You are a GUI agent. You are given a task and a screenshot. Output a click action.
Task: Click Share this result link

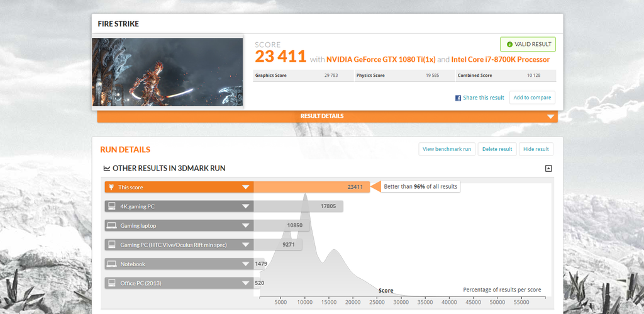pyautogui.click(x=484, y=98)
